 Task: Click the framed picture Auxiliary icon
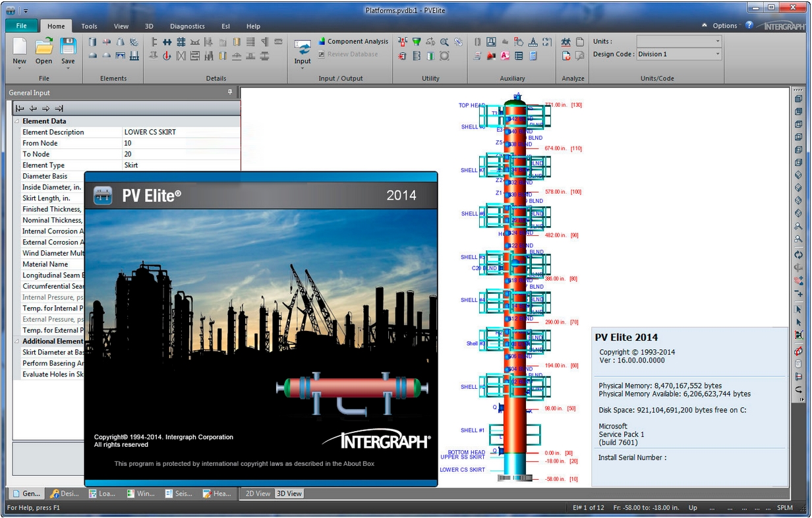click(491, 42)
